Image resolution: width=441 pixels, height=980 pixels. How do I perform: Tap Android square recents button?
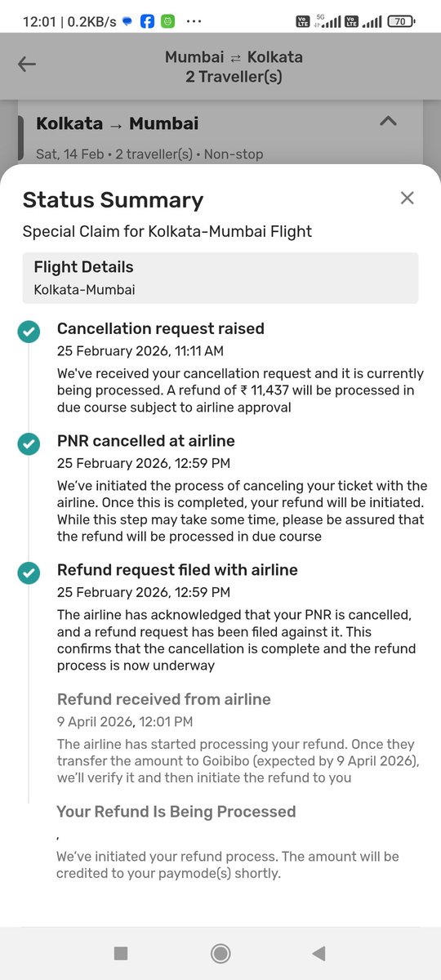121,953
